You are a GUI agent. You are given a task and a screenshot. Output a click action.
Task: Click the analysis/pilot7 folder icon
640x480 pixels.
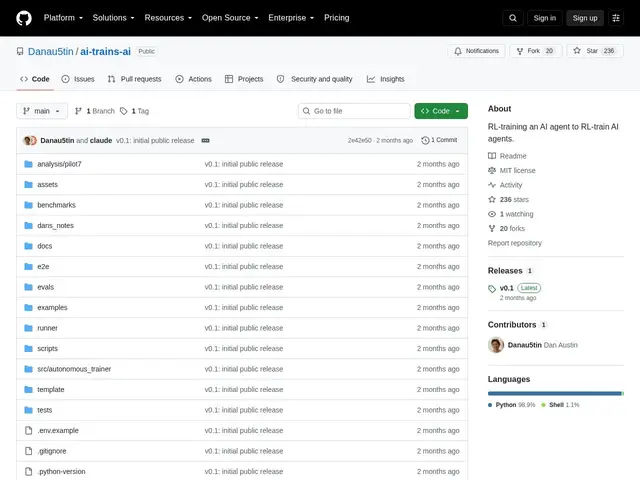click(28, 164)
